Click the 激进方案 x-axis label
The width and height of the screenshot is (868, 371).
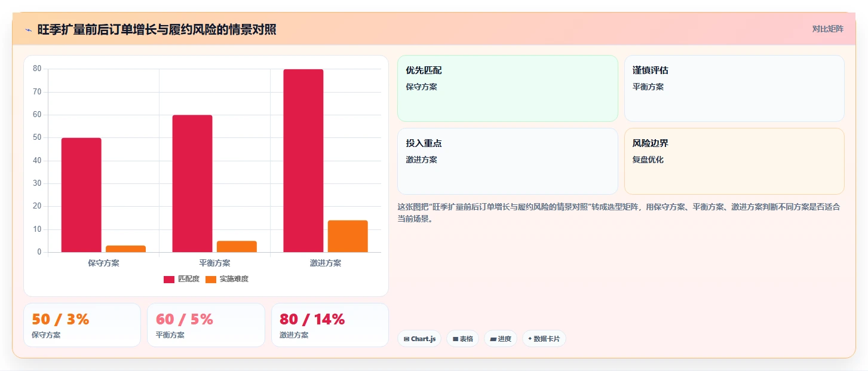pos(326,263)
